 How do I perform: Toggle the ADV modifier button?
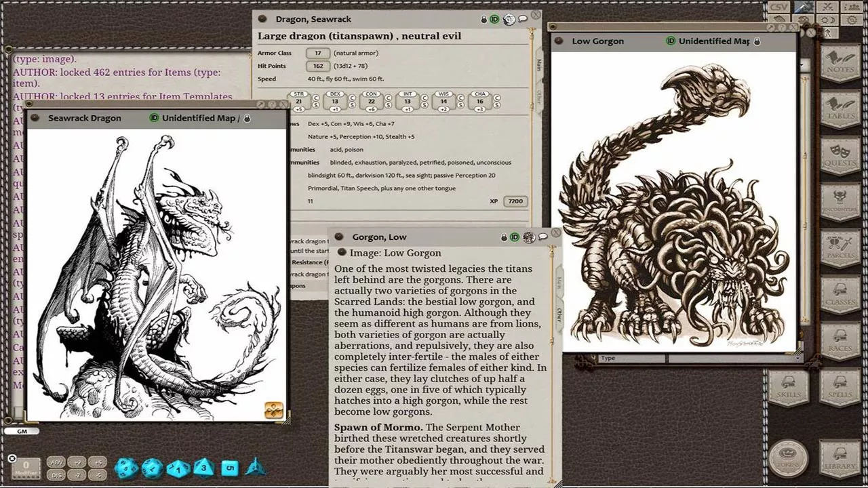(x=57, y=462)
